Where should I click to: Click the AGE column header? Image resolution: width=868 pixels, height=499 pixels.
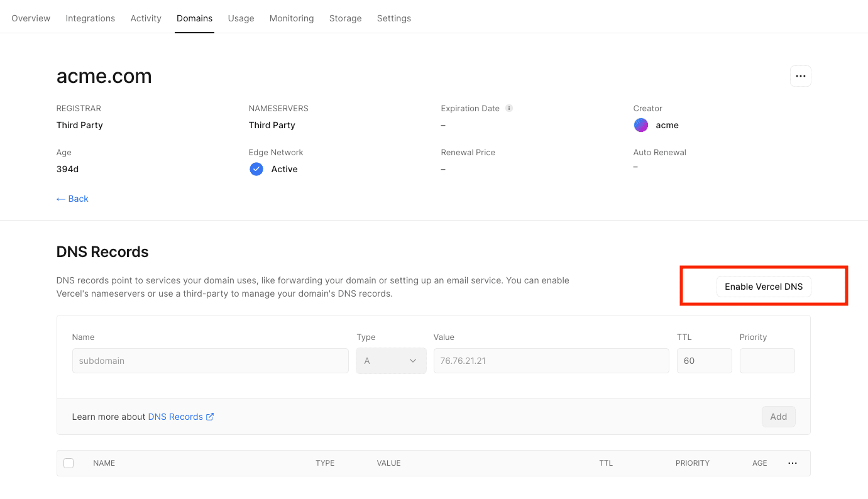(760, 463)
